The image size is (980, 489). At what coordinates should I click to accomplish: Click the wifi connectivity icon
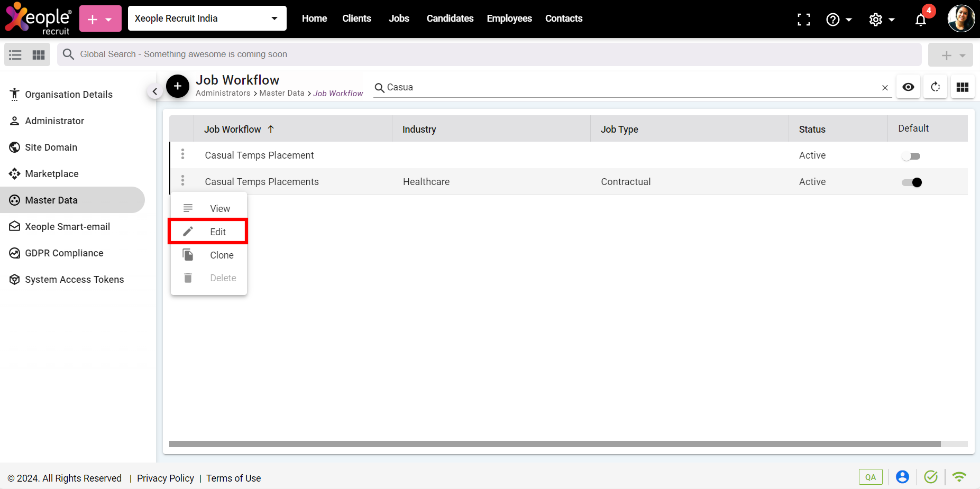coord(959,477)
